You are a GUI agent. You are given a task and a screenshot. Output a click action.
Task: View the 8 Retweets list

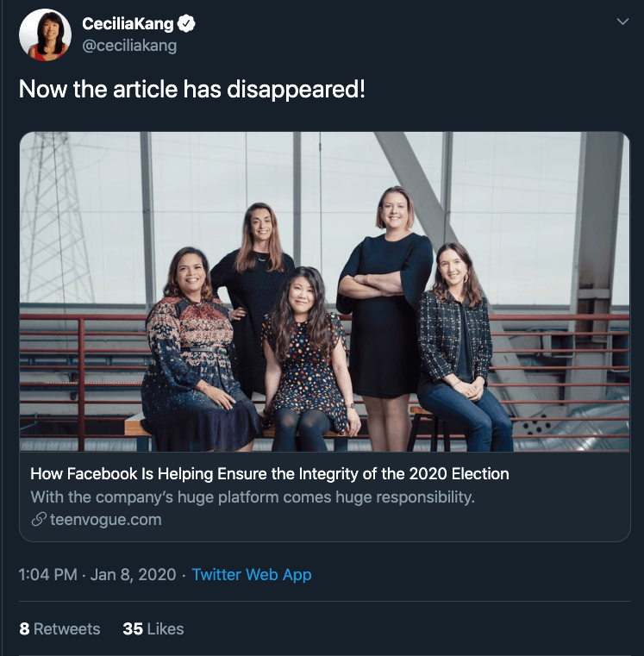click(x=59, y=629)
